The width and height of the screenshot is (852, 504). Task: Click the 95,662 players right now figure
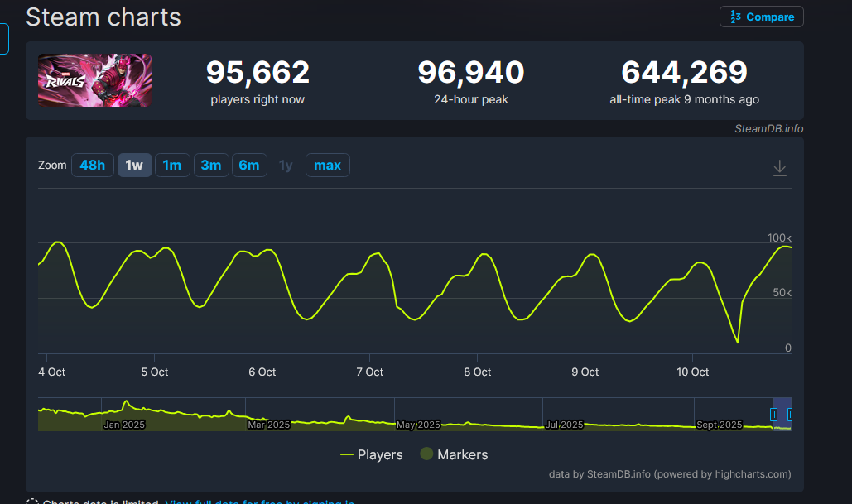(x=258, y=72)
